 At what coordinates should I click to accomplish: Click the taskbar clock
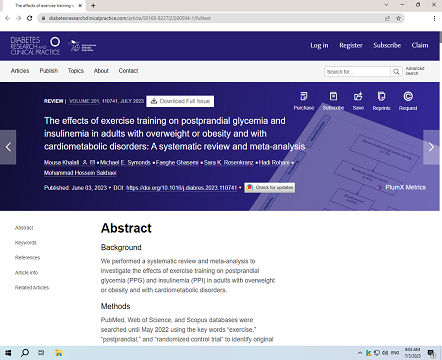412,353
